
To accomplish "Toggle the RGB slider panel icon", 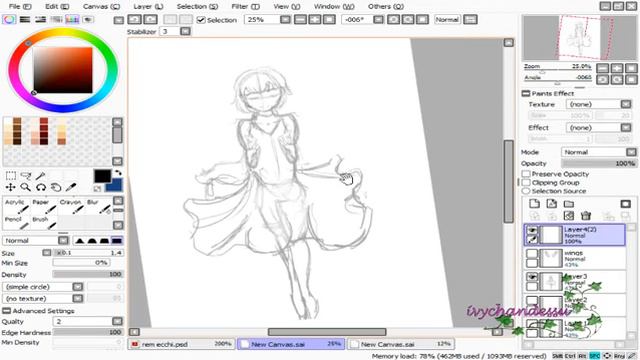I will coord(25,20).
